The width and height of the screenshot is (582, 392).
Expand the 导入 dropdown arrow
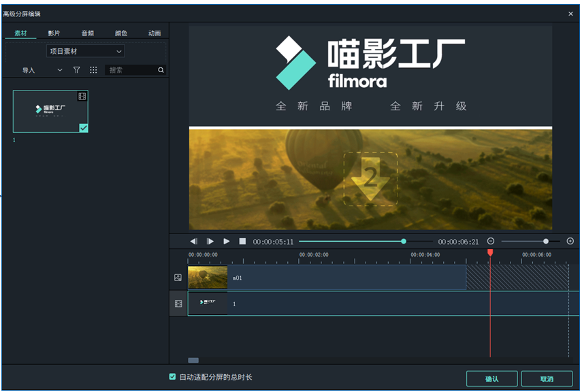pyautogui.click(x=60, y=70)
